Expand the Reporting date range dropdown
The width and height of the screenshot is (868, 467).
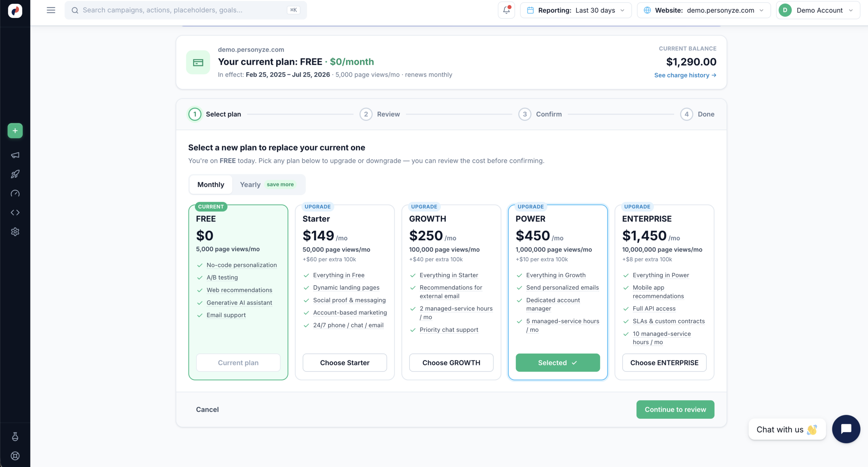coord(576,10)
